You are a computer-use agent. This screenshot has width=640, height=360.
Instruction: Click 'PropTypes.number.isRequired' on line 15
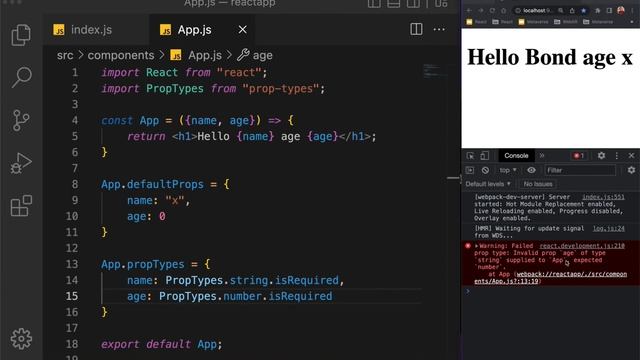pos(245,296)
